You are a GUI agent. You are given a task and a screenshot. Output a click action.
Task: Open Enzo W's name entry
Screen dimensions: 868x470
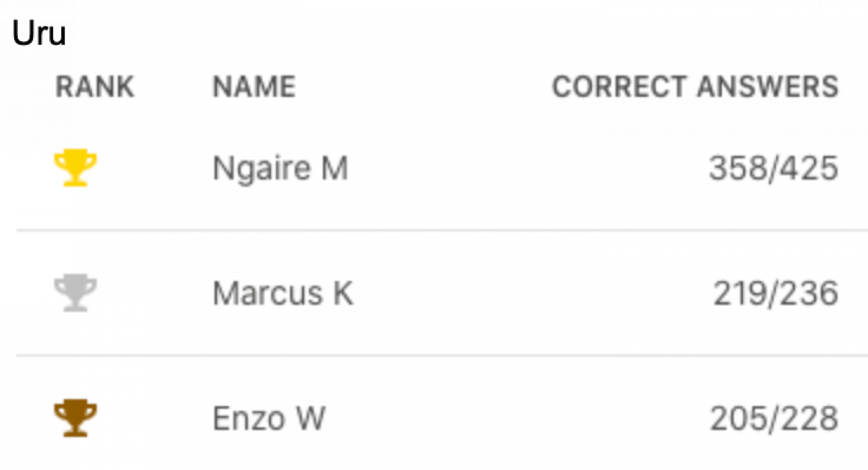click(269, 418)
